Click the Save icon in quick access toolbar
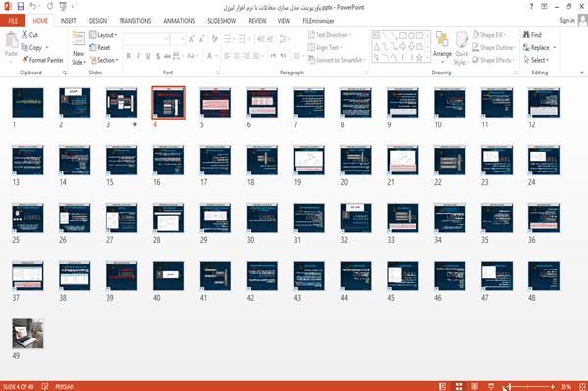 [x=21, y=7]
